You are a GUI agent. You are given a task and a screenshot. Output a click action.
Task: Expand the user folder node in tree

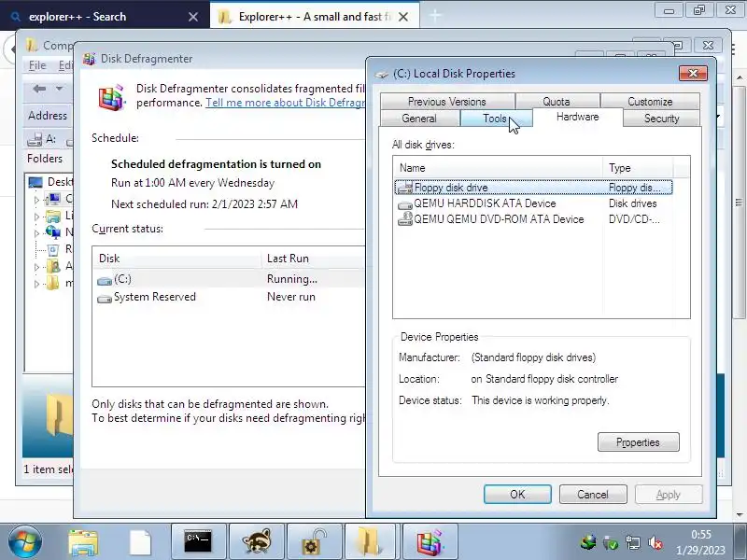36,267
